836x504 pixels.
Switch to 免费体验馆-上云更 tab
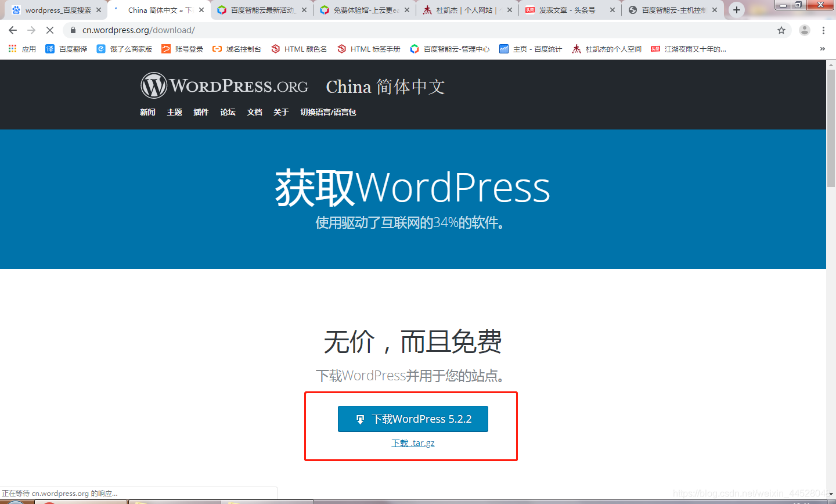coord(366,10)
